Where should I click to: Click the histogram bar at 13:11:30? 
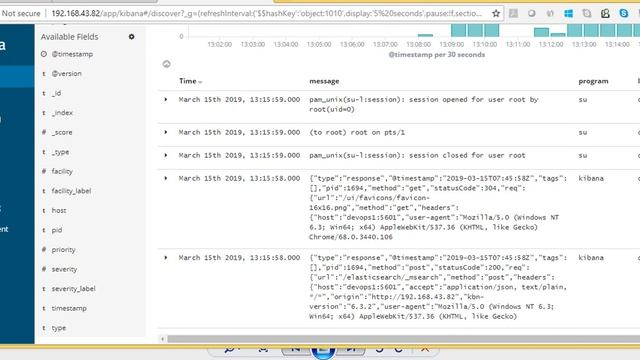(541, 32)
